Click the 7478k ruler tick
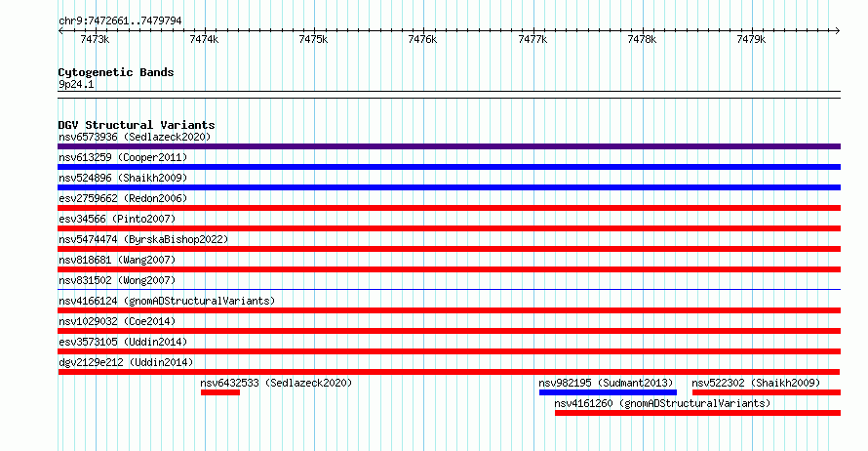The height and width of the screenshot is (451, 868). pos(642,39)
